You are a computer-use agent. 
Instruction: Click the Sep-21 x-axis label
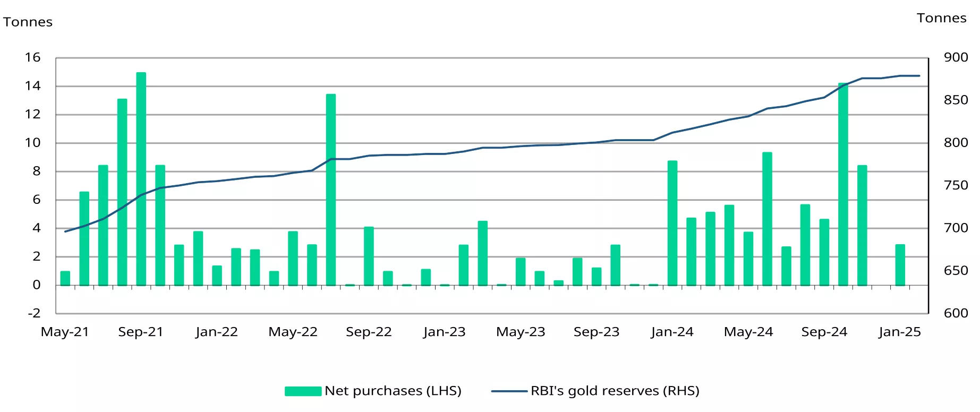coord(141,332)
